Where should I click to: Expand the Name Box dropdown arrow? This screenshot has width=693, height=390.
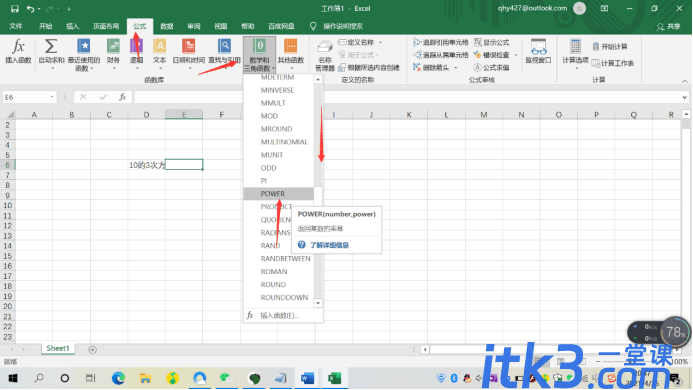(x=52, y=97)
